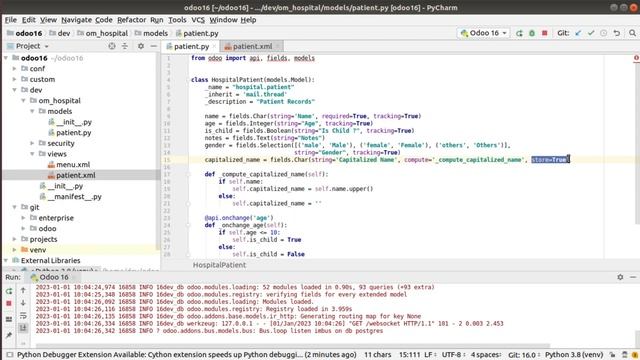Open the File menu
Screen dimensions: 640x360
11,20
